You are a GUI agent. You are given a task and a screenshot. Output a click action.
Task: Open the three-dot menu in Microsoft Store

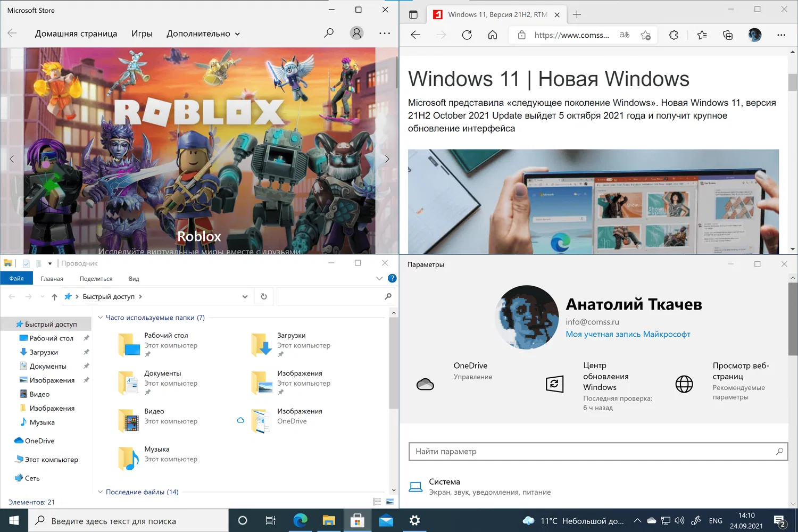385,33
